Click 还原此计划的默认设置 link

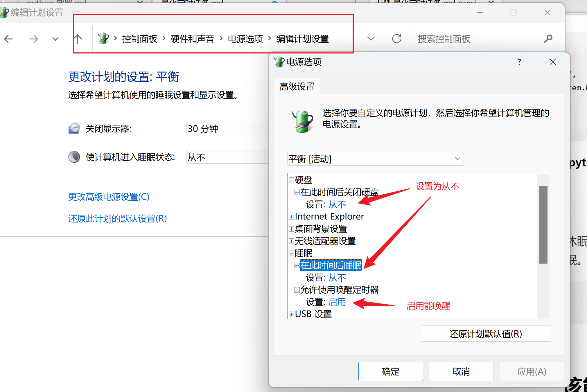[x=117, y=219]
